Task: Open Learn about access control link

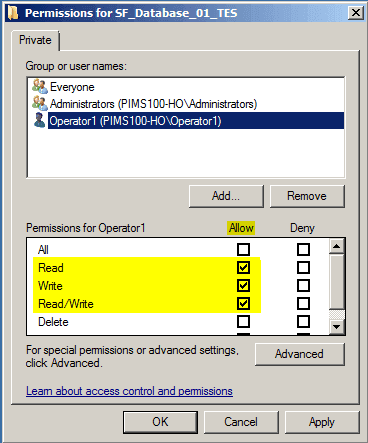Action: pos(129,391)
